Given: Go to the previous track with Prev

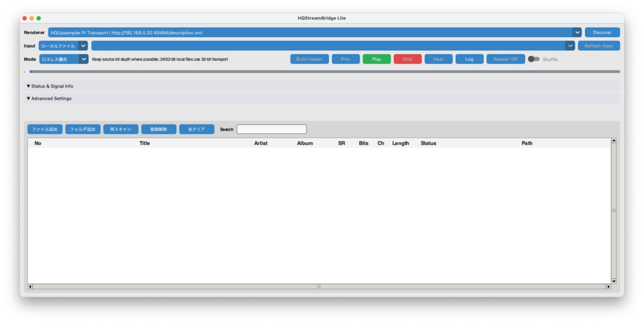Looking at the screenshot, I should tap(346, 59).
